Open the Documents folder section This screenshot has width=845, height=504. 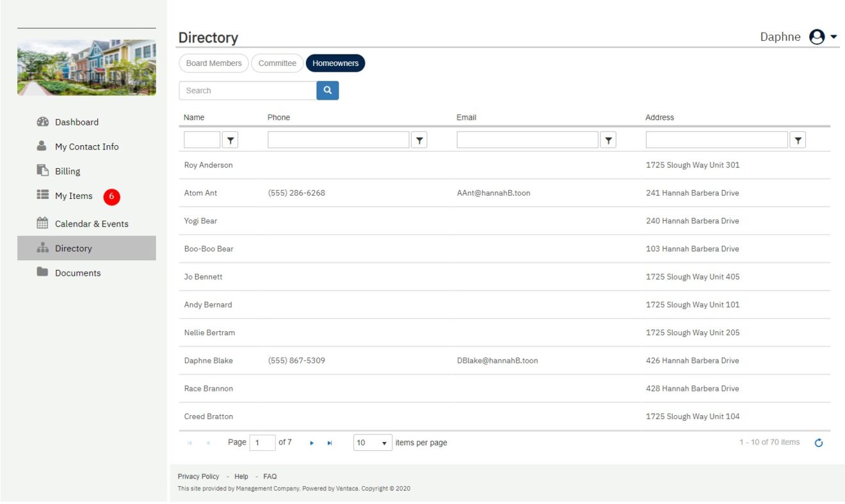(77, 272)
